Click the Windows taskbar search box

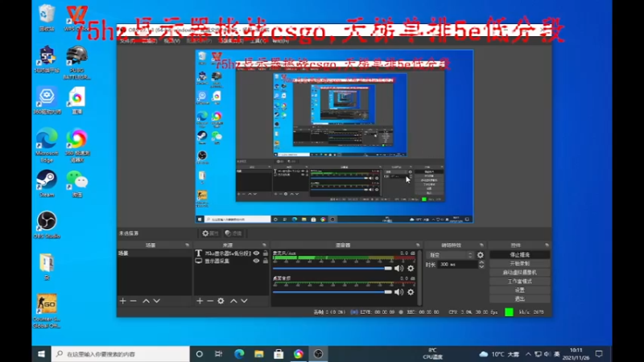120,354
